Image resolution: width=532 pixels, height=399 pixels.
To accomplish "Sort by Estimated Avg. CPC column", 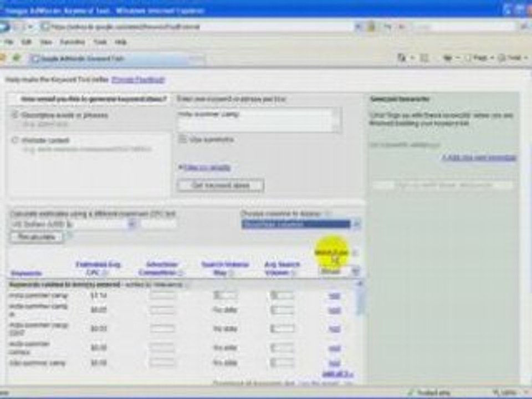I will pos(98,268).
